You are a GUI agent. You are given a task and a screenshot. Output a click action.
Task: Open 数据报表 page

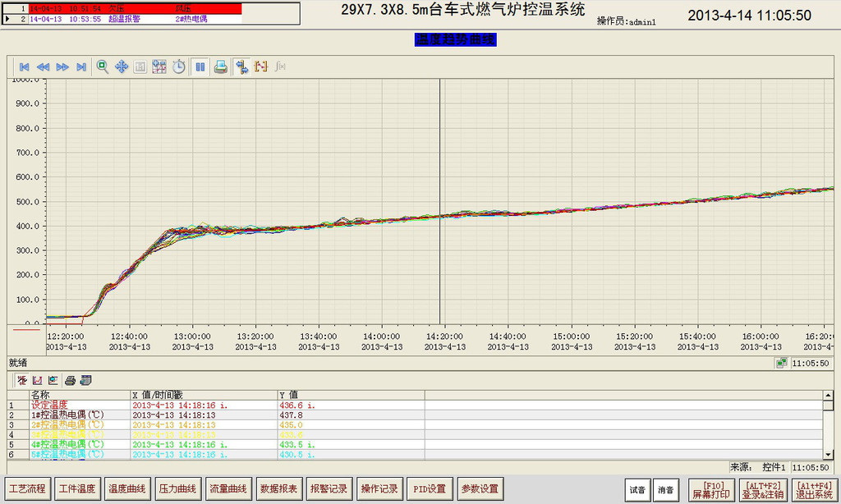(279, 489)
